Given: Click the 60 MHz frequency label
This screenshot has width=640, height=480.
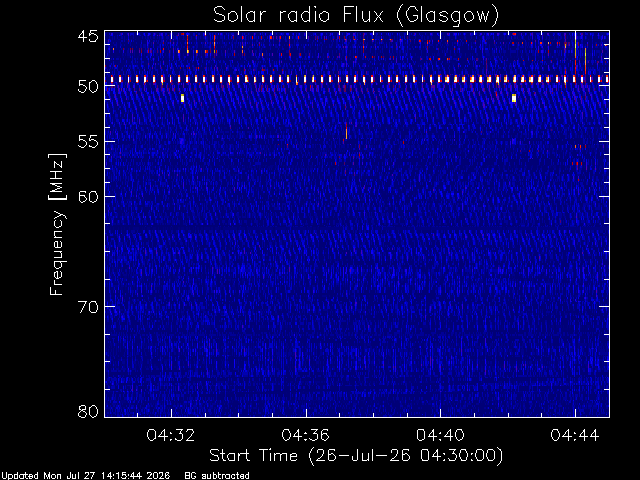Looking at the screenshot, I should click(x=88, y=197).
